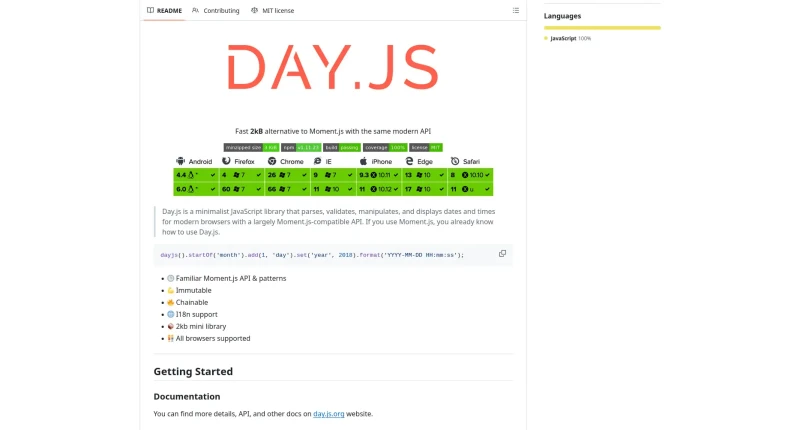
Task: Click the Chrome browser icon
Action: pos(272,161)
